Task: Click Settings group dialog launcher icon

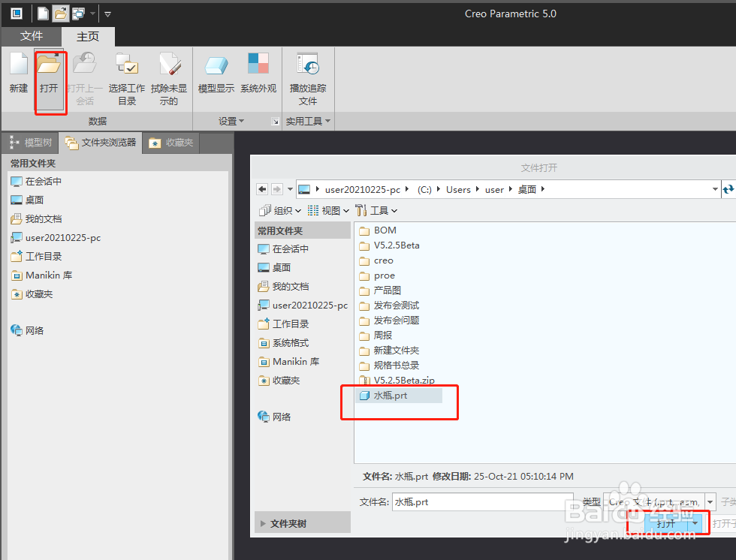Action: (x=275, y=122)
